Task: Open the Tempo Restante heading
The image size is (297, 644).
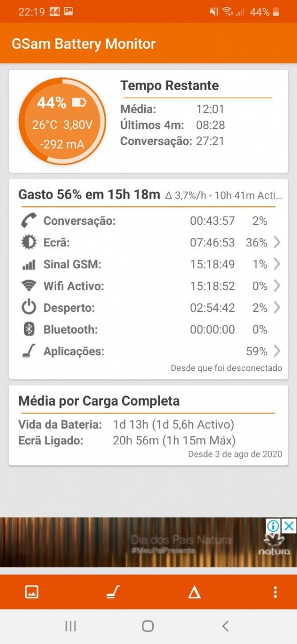Action: click(169, 85)
